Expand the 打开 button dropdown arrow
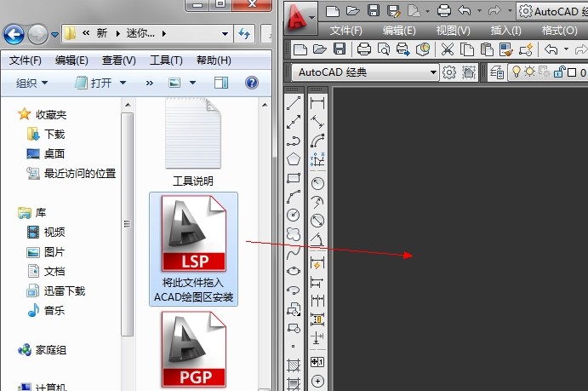Screen dimensions: 588x391 123,83
